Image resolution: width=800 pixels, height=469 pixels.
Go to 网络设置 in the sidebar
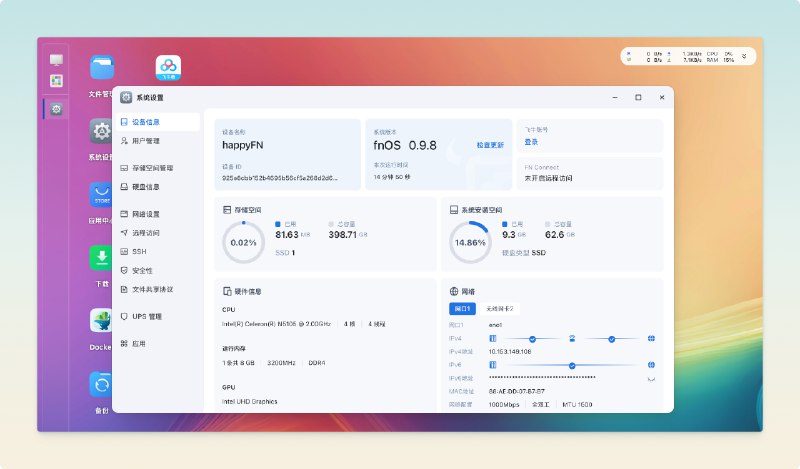coord(145,214)
